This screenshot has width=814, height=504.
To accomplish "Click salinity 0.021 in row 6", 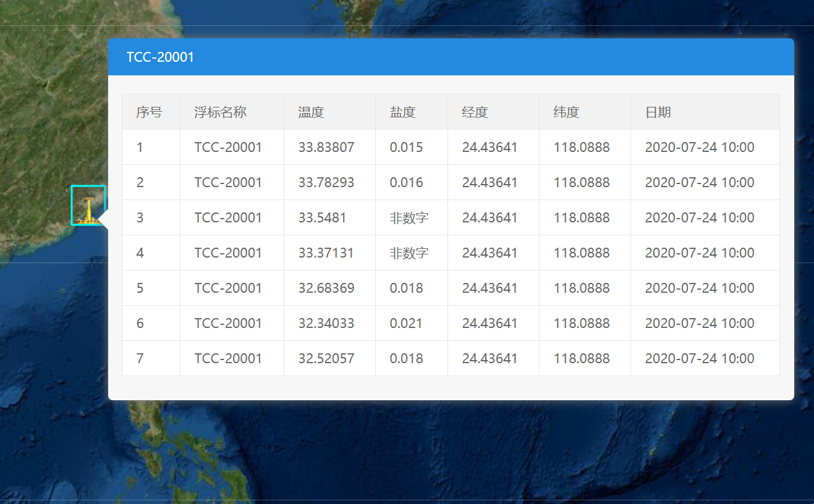I will [406, 324].
